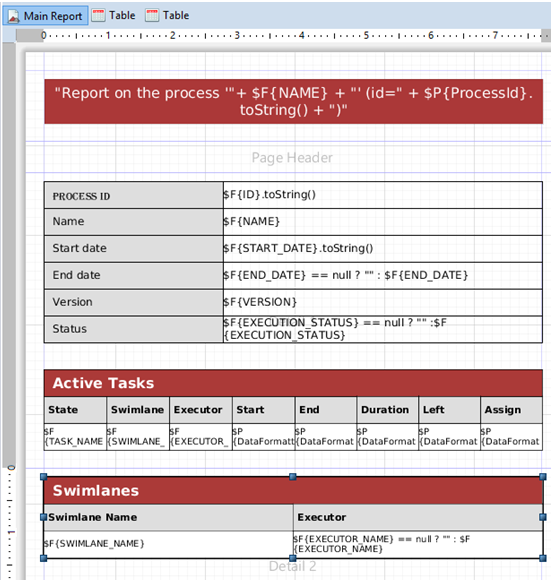Select the End column header
551x580 pixels.
pyautogui.click(x=326, y=410)
